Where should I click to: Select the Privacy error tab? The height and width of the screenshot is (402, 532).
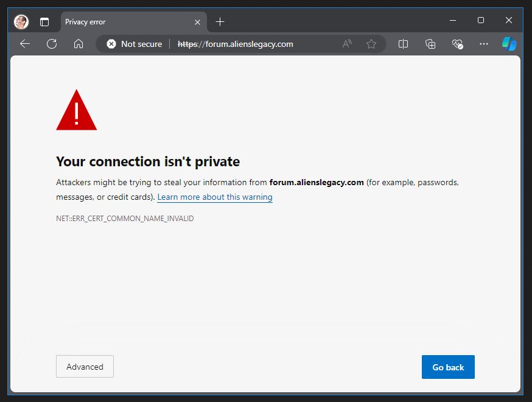pyautogui.click(x=122, y=22)
